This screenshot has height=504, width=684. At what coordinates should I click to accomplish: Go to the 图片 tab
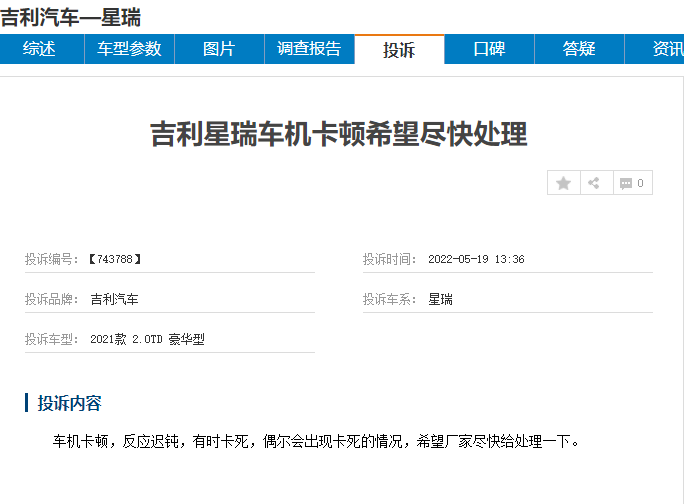(219, 49)
